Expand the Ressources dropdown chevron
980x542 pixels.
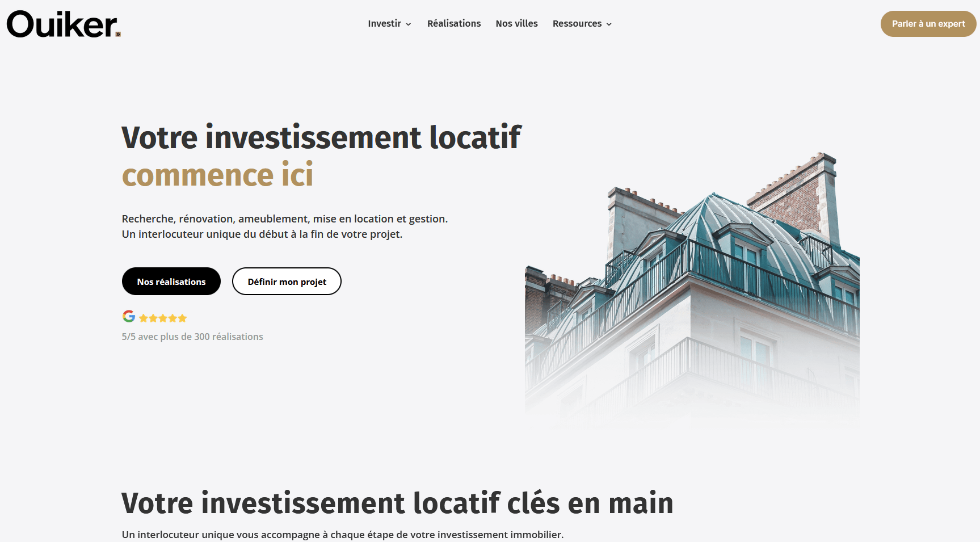point(609,24)
